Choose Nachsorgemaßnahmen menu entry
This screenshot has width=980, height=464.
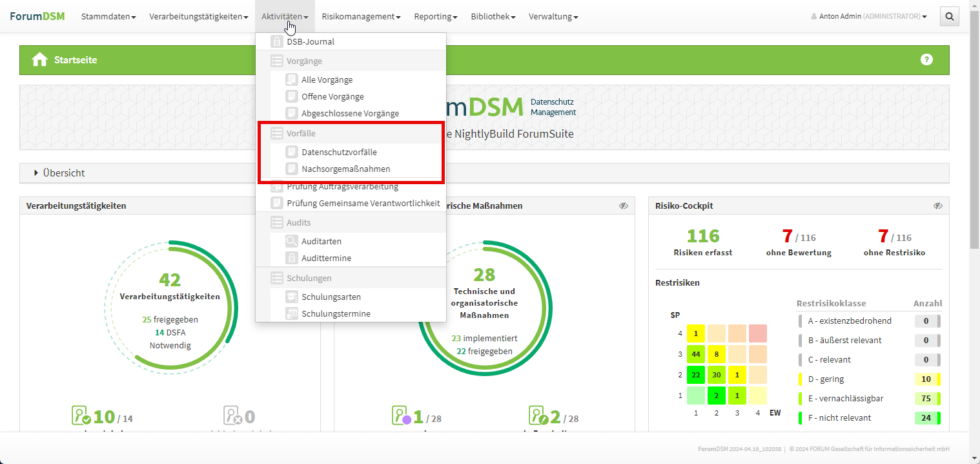tap(345, 169)
